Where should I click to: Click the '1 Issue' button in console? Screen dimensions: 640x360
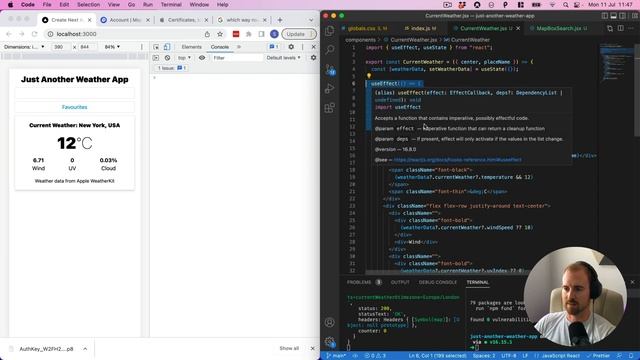point(172,68)
